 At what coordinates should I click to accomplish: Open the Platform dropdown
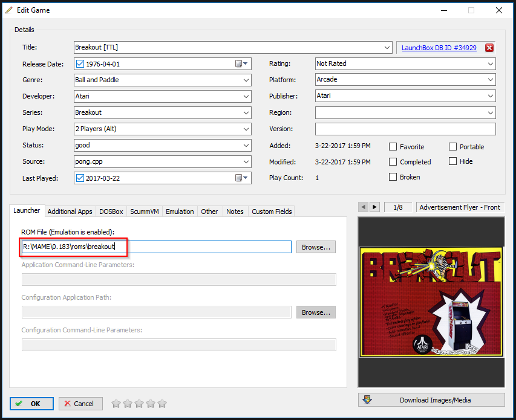(x=491, y=80)
